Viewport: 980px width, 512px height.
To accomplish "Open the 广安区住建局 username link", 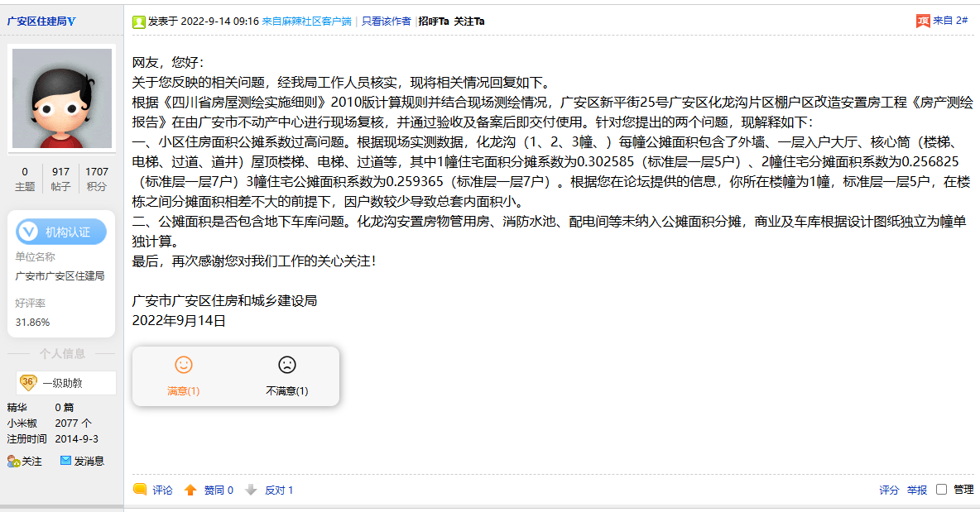I will point(41,21).
